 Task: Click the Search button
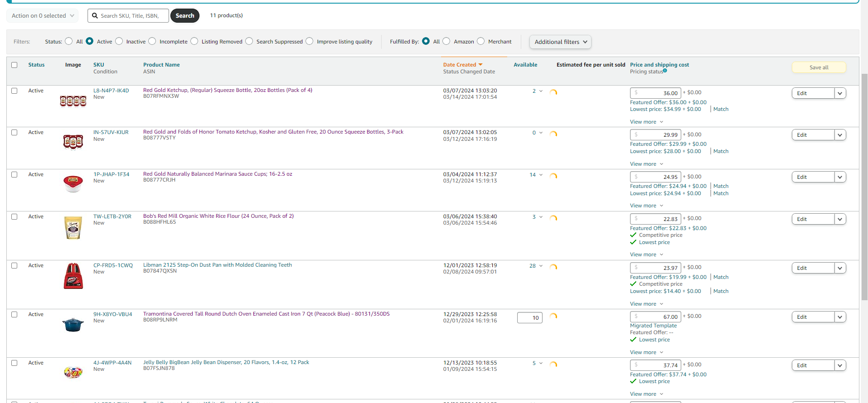(x=185, y=16)
